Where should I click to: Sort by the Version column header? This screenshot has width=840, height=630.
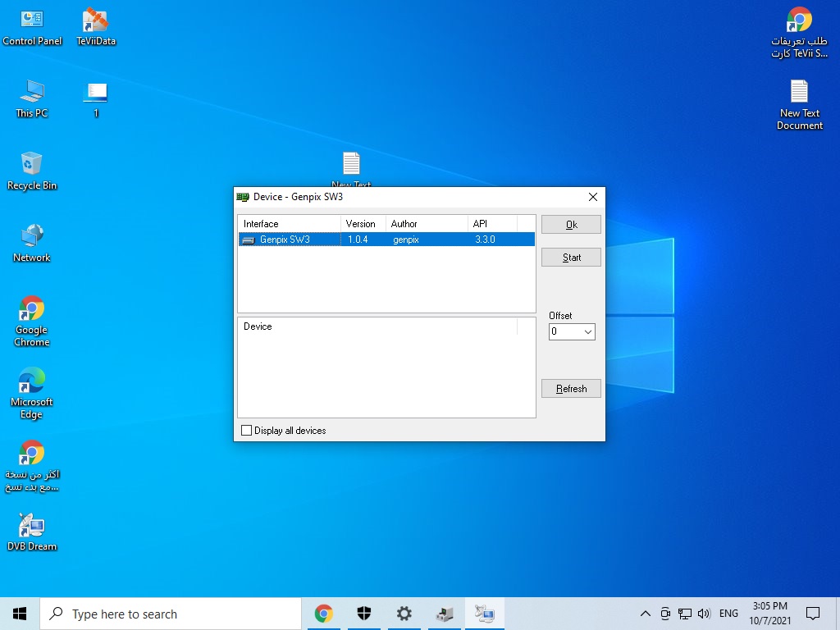(363, 223)
